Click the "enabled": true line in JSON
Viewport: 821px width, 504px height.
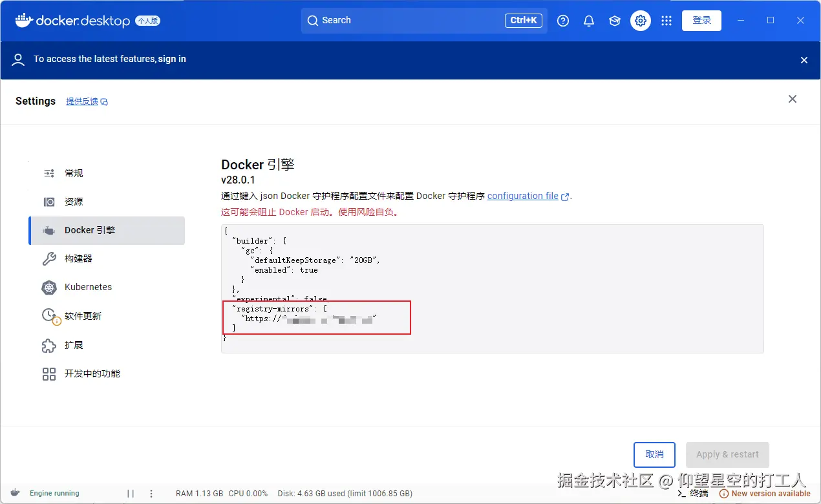284,270
